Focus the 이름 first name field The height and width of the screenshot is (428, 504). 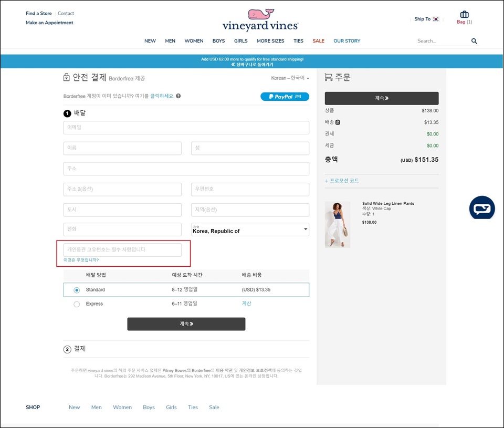(122, 148)
